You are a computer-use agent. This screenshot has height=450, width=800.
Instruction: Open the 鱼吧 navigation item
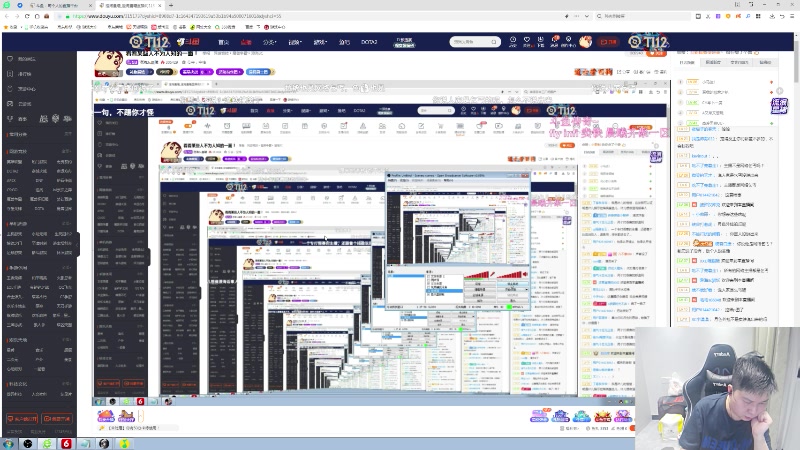pos(344,42)
